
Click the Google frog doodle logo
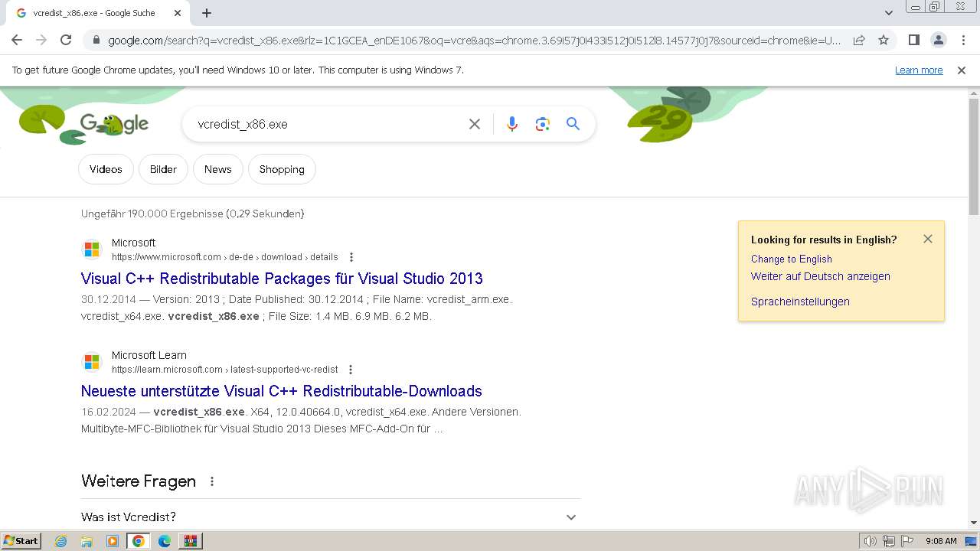pos(114,123)
